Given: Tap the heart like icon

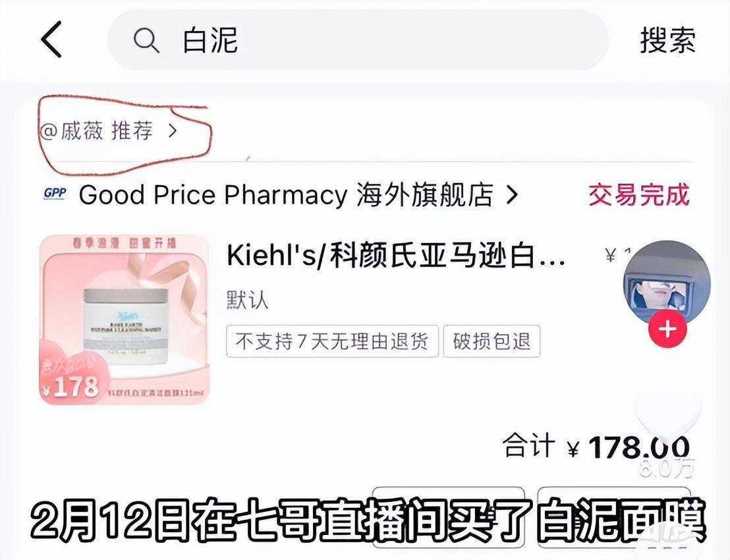Looking at the screenshot, I should point(667,414).
